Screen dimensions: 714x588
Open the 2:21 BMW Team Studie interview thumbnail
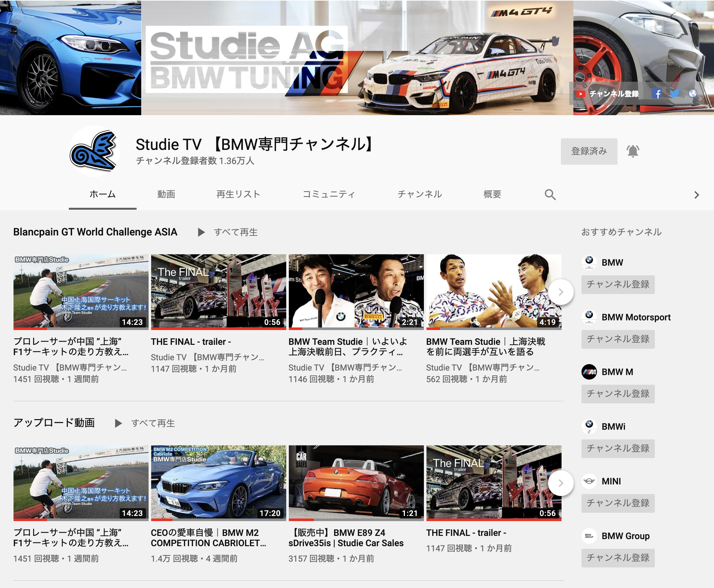click(356, 292)
